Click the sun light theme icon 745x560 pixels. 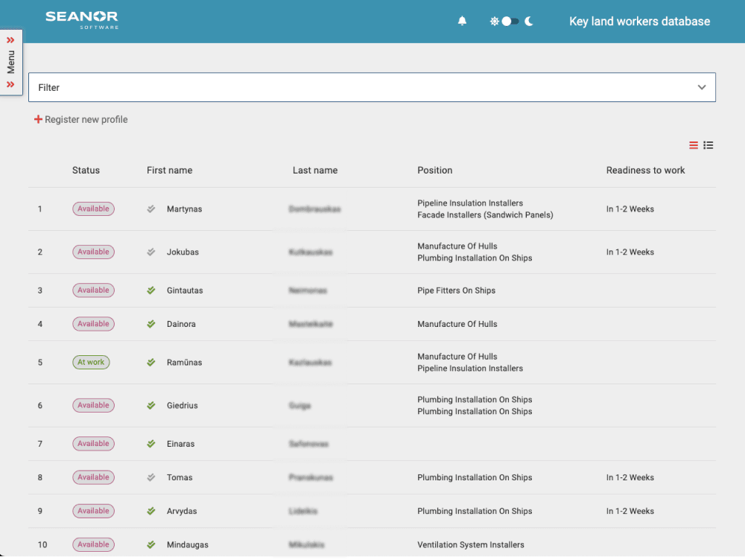pyautogui.click(x=493, y=22)
